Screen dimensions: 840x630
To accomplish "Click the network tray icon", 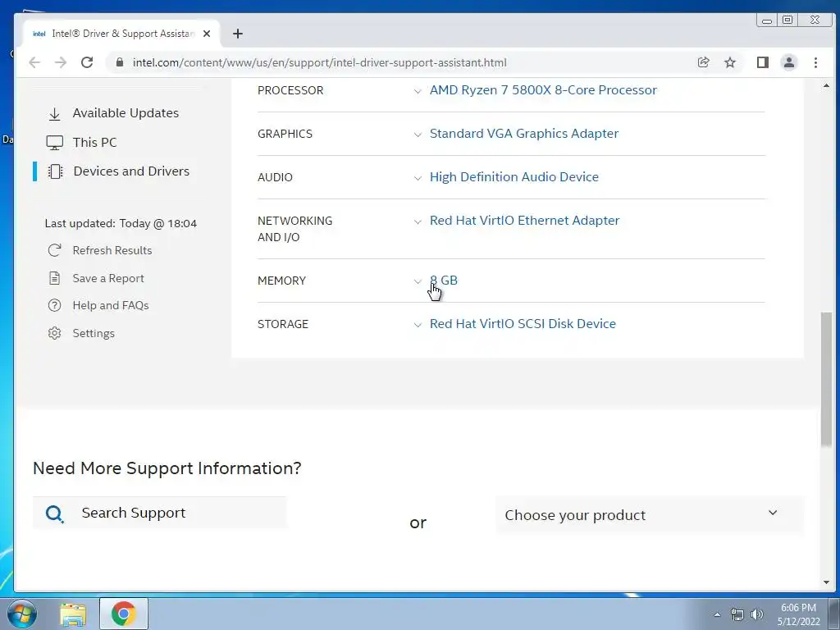I will coord(737,614).
